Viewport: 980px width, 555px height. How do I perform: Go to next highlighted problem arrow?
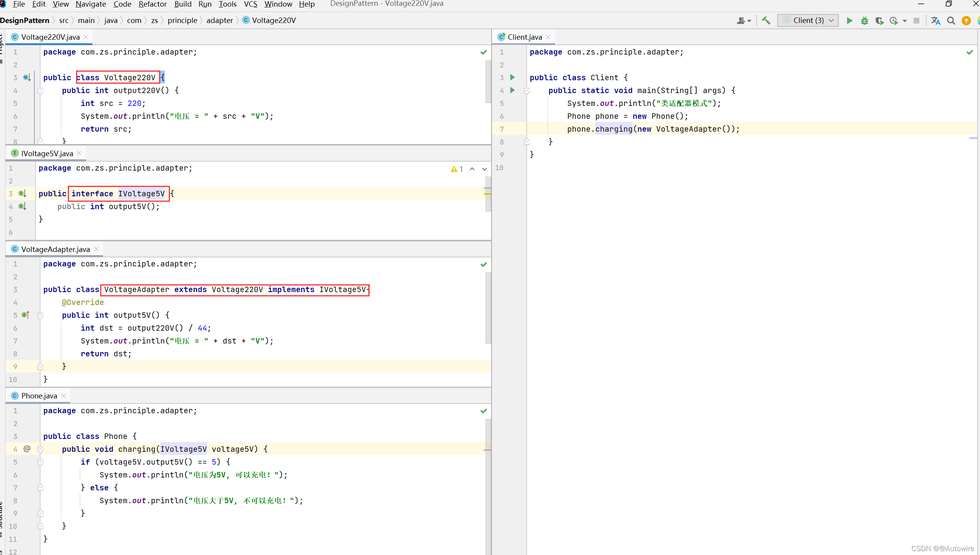pyautogui.click(x=485, y=169)
